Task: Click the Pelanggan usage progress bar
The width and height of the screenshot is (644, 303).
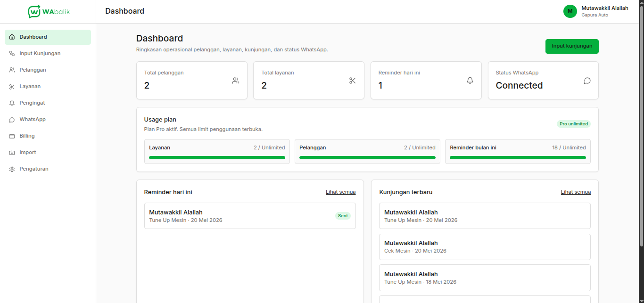Action: (x=367, y=157)
